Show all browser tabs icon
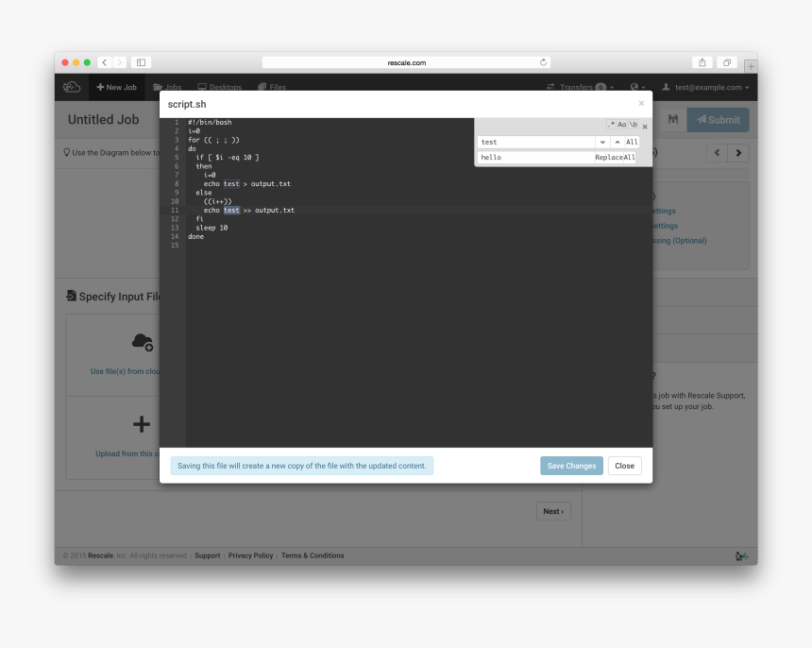This screenshot has width=812, height=648. click(x=727, y=62)
